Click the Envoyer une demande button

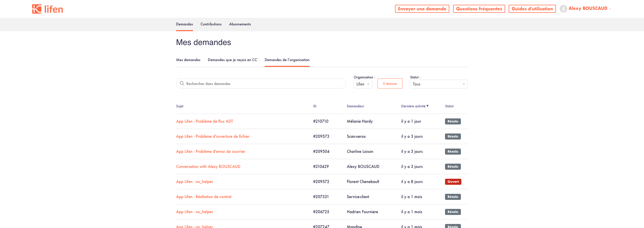pos(422,9)
